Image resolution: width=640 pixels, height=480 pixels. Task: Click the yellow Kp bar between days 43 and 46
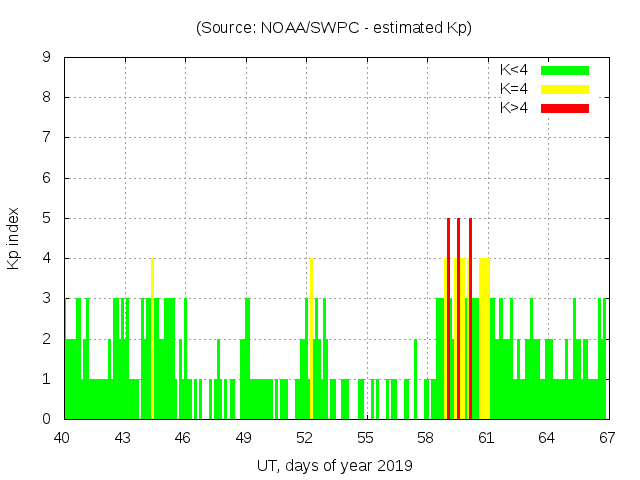coord(152,340)
